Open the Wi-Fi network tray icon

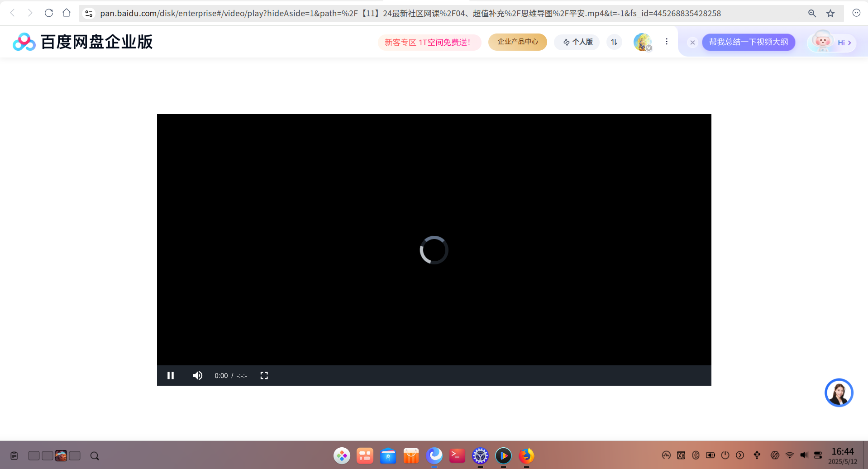point(790,455)
